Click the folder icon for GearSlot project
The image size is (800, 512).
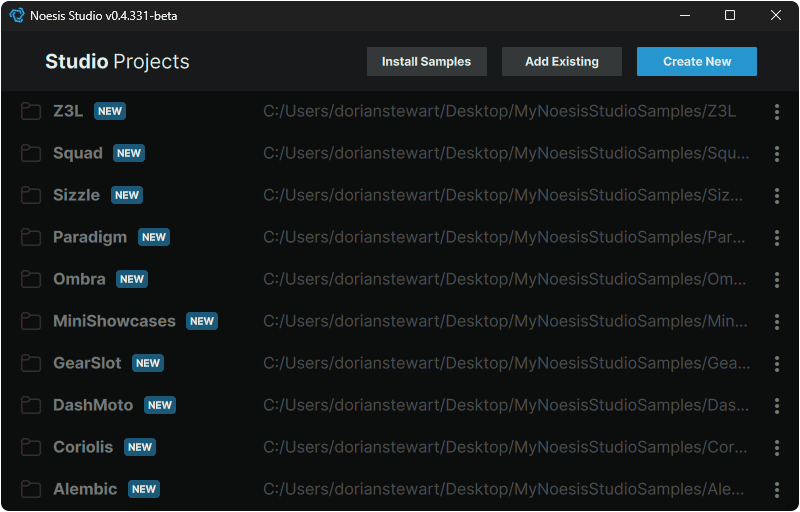pyautogui.click(x=31, y=363)
